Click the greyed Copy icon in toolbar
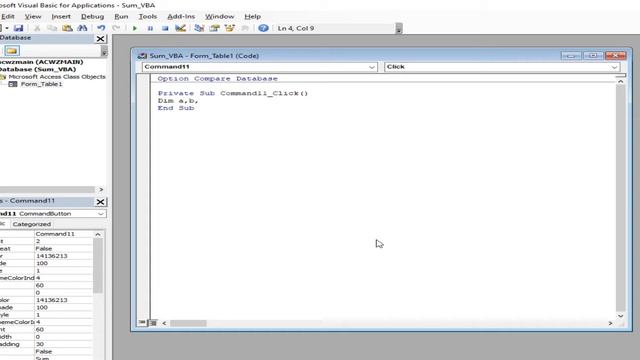640x360 pixels. click(x=52, y=28)
